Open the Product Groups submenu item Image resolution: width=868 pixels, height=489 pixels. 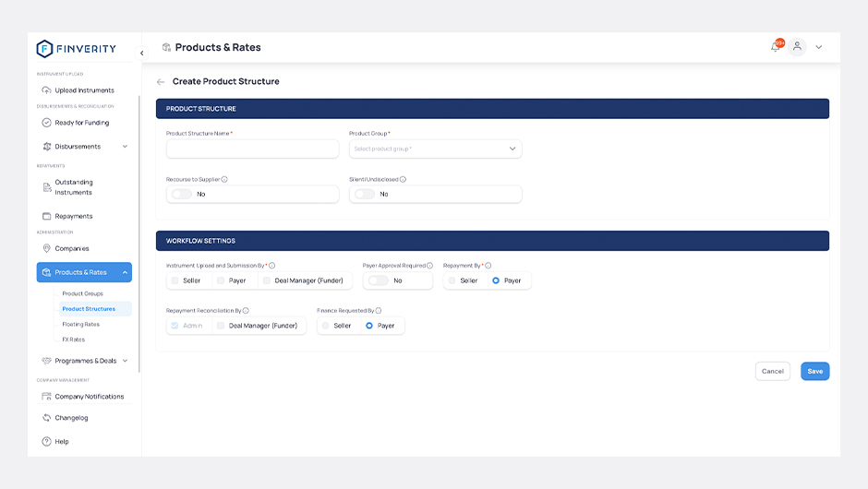tap(82, 293)
